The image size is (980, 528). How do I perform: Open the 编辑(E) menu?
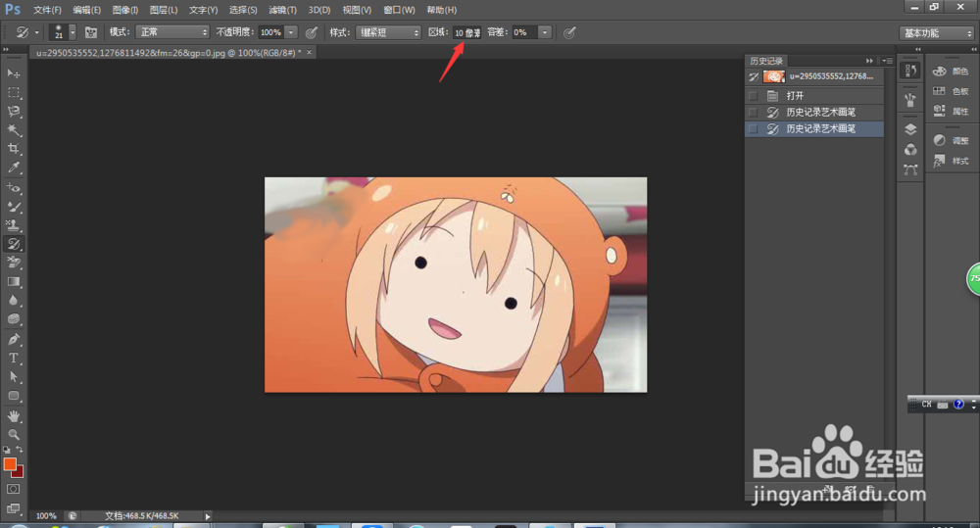[x=86, y=10]
